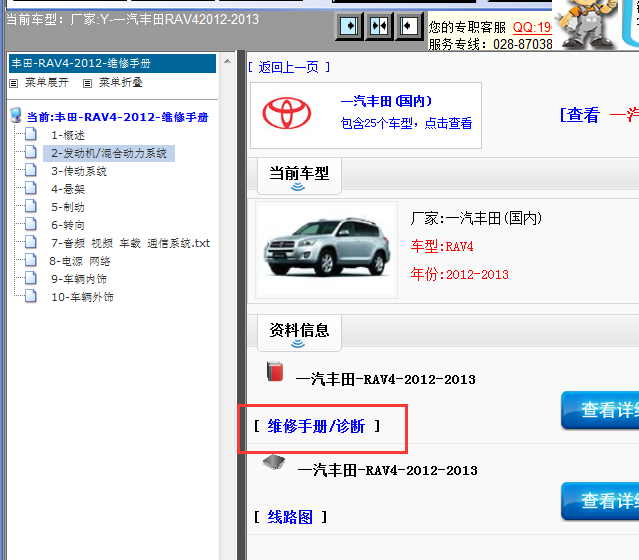Open 9-车辆内饰 tree item
639x560 pixels.
click(79, 279)
